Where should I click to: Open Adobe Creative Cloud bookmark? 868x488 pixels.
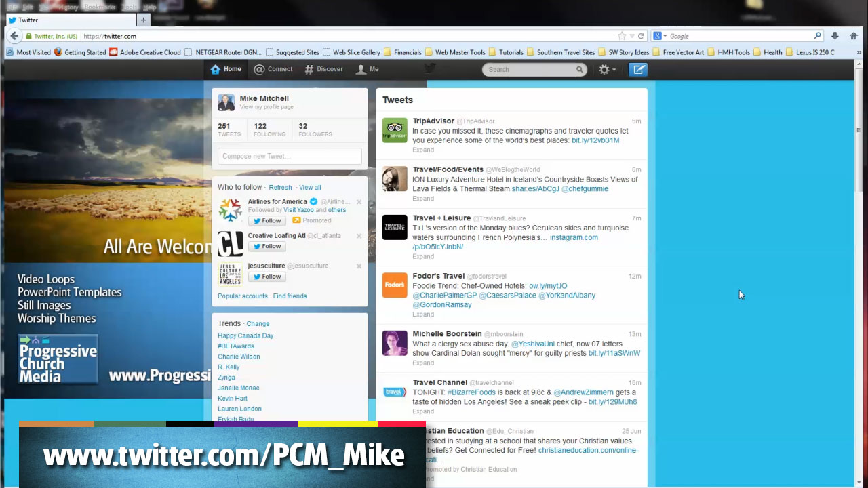[145, 52]
